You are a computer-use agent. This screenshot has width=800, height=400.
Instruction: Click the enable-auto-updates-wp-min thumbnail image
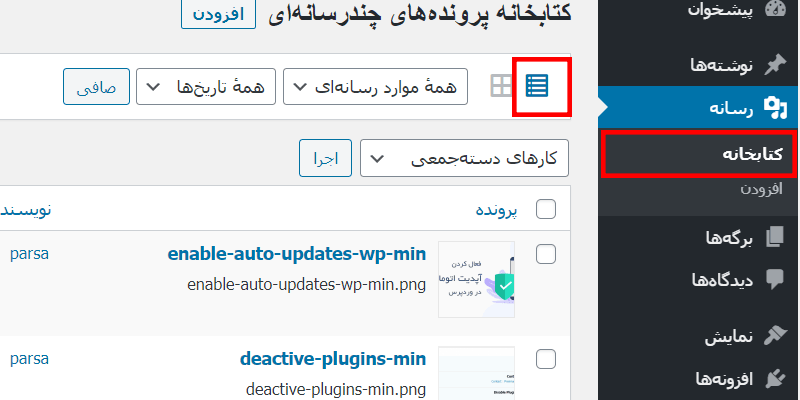pyautogui.click(x=477, y=280)
